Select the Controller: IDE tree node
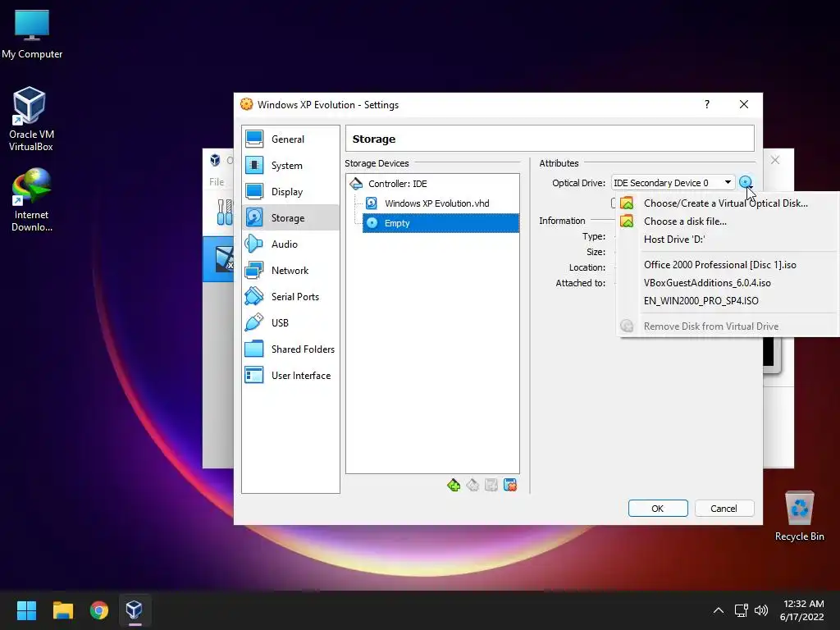 (397, 184)
